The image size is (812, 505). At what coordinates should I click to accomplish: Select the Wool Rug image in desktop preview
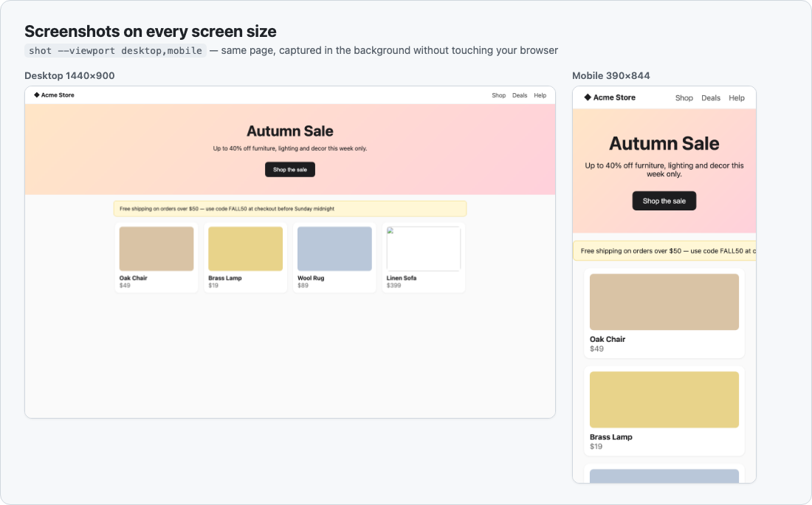(x=334, y=249)
